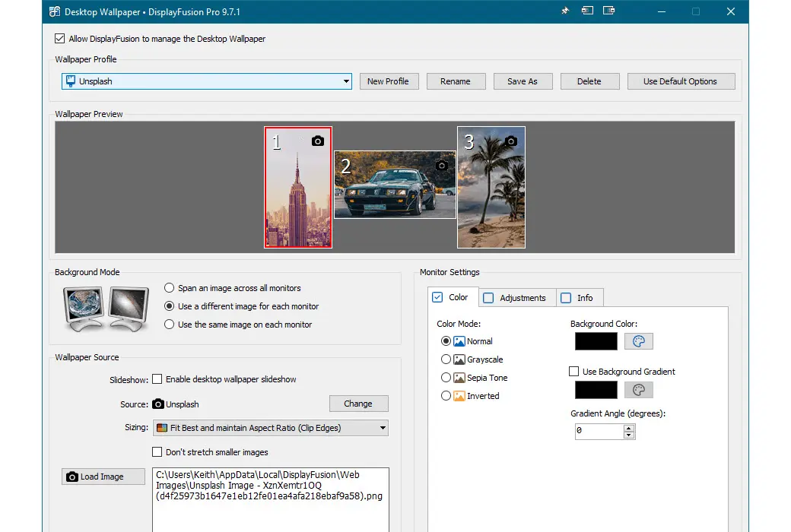
Task: Decrease gradient angle with down arrow
Action: click(628, 435)
